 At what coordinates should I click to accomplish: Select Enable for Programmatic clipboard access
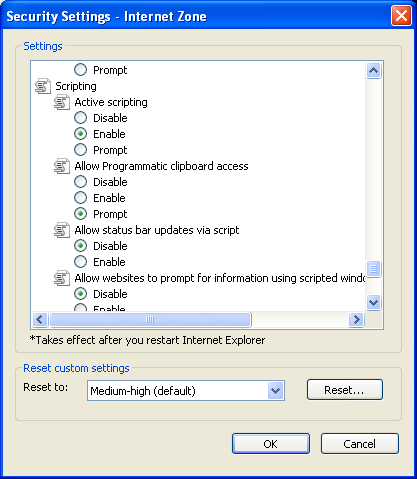tap(80, 198)
